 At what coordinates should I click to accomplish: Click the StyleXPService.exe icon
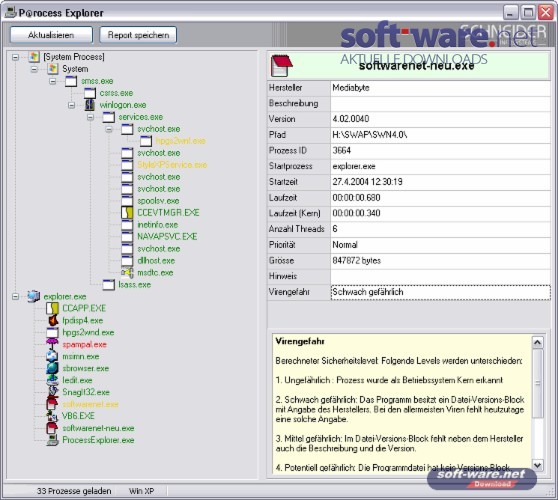127,165
